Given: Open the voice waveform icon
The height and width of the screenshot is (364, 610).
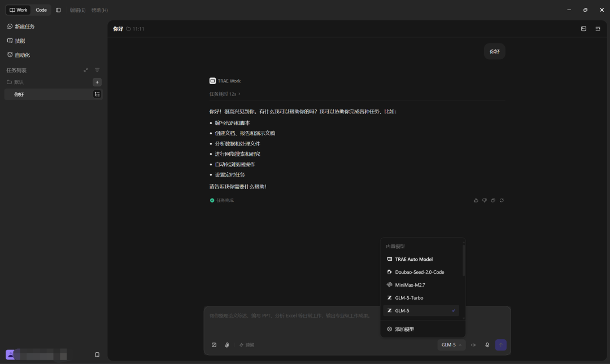Looking at the screenshot, I should [473, 345].
